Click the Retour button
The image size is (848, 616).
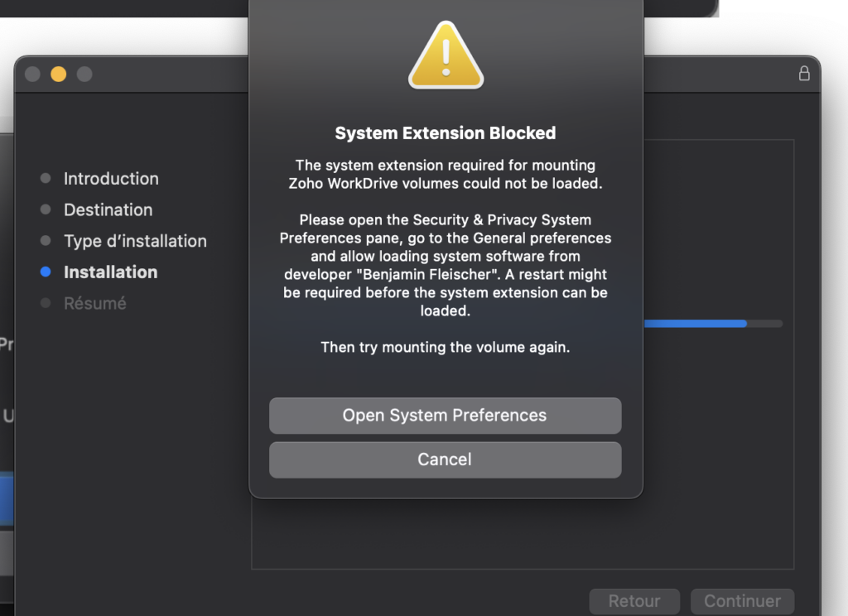tap(634, 601)
